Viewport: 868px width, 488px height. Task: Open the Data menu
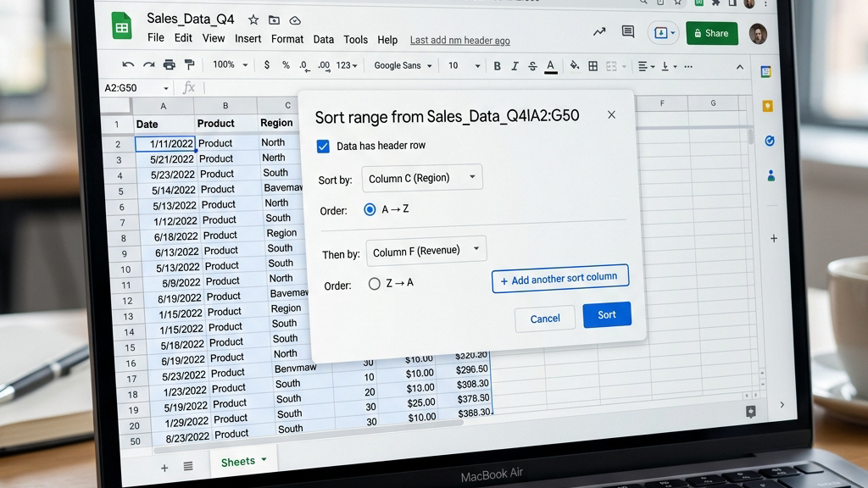pos(323,39)
